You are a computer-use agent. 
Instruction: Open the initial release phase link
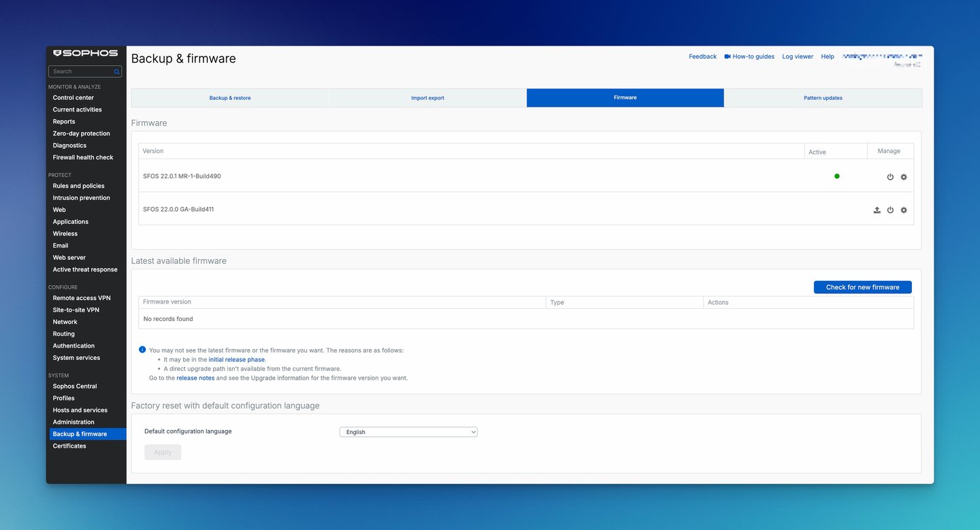click(x=237, y=360)
